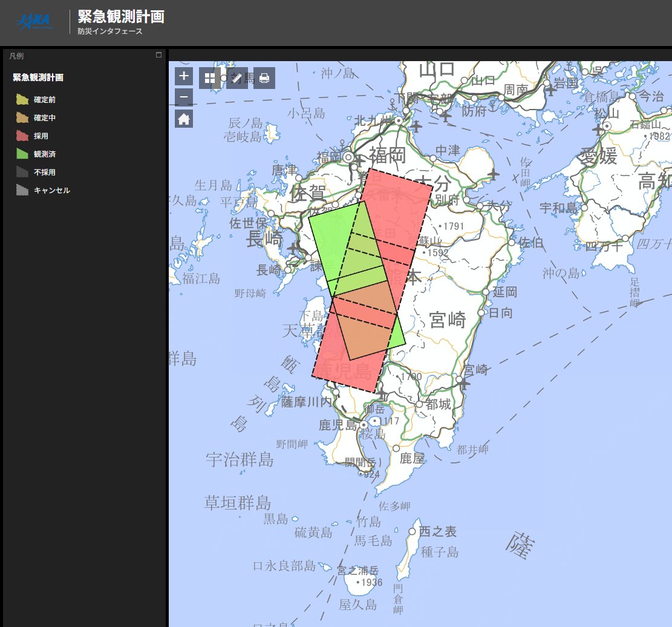Image resolution: width=672 pixels, height=627 pixels.
Task: Zoom out of the map with the minus button
Action: click(184, 97)
